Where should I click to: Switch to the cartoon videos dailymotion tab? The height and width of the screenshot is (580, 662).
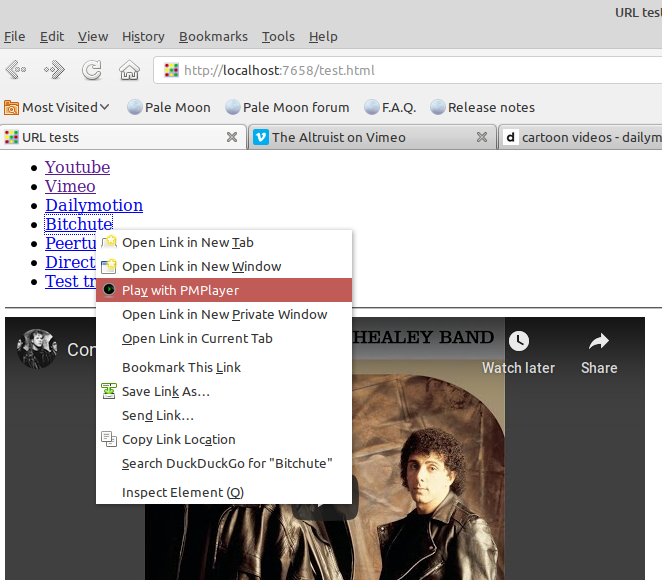tap(580, 137)
